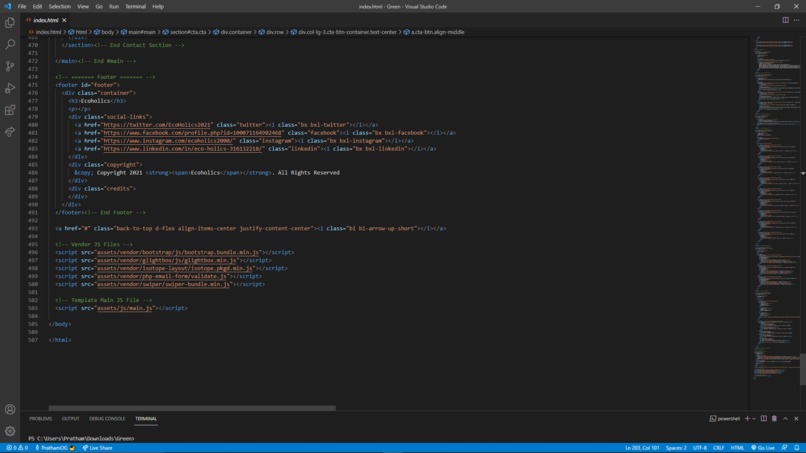Click the linkedin.com eco-holics link
Viewport: 806px width, 453px height.
pos(183,149)
